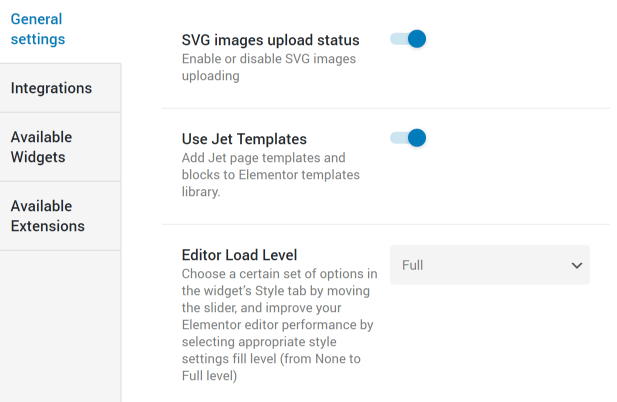The image size is (617, 402).
Task: Click the 'Use Jet Templates' heading
Action: [x=244, y=139]
